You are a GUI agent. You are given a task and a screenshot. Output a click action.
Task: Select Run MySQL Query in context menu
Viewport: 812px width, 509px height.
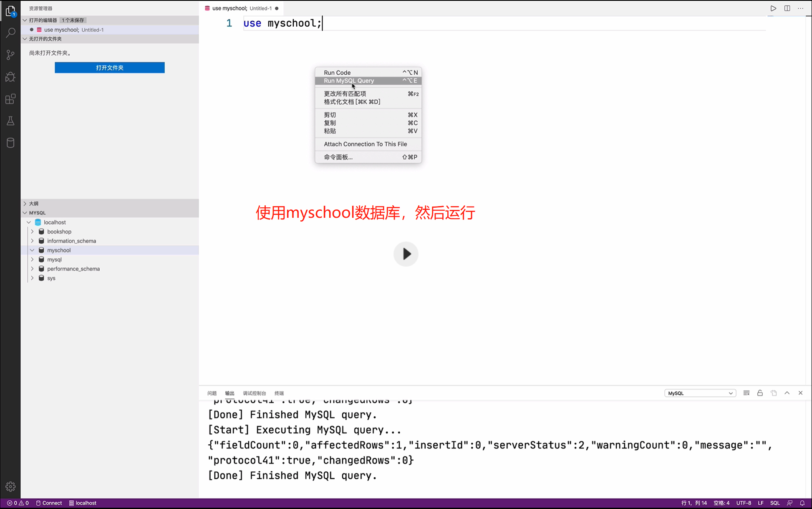click(368, 81)
